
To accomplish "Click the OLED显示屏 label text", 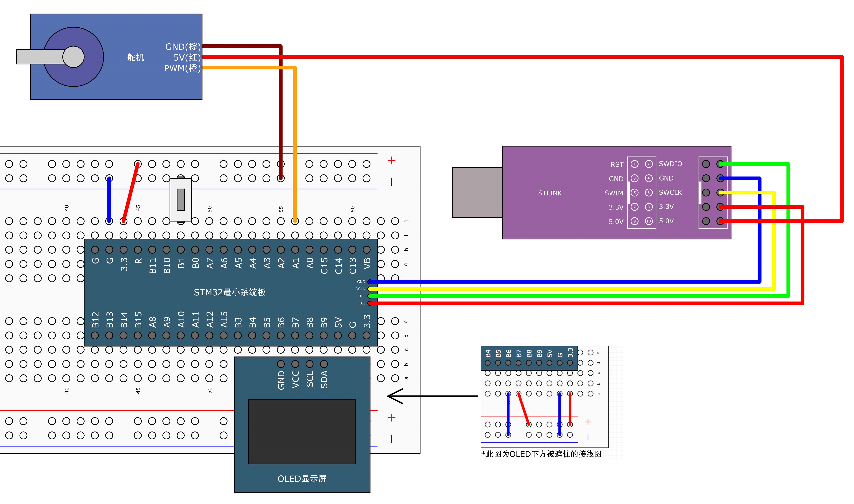I will click(302, 478).
